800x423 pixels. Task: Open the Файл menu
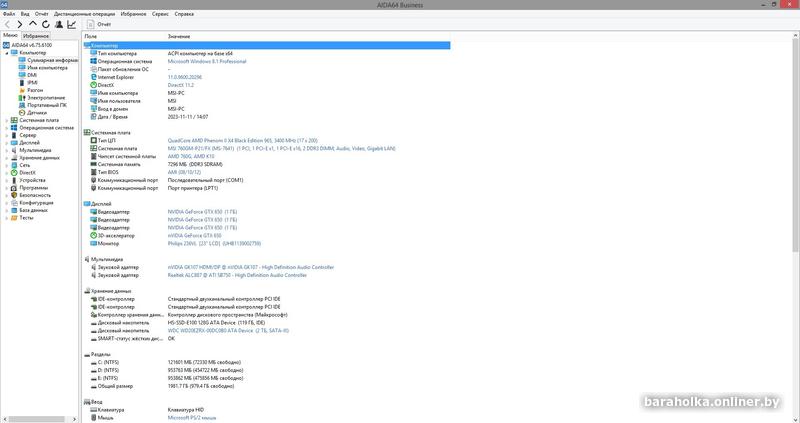(9, 14)
